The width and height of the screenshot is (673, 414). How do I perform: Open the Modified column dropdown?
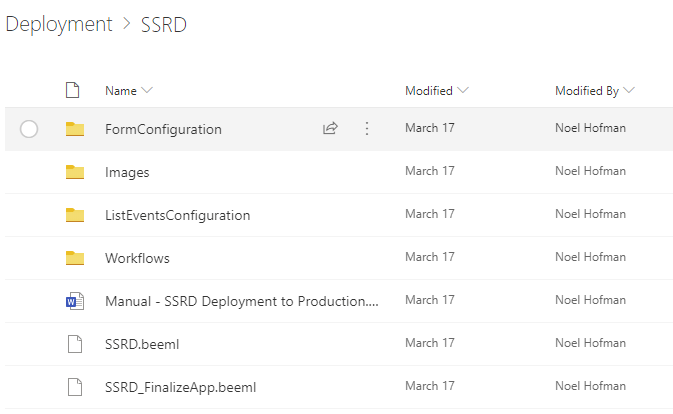click(463, 90)
